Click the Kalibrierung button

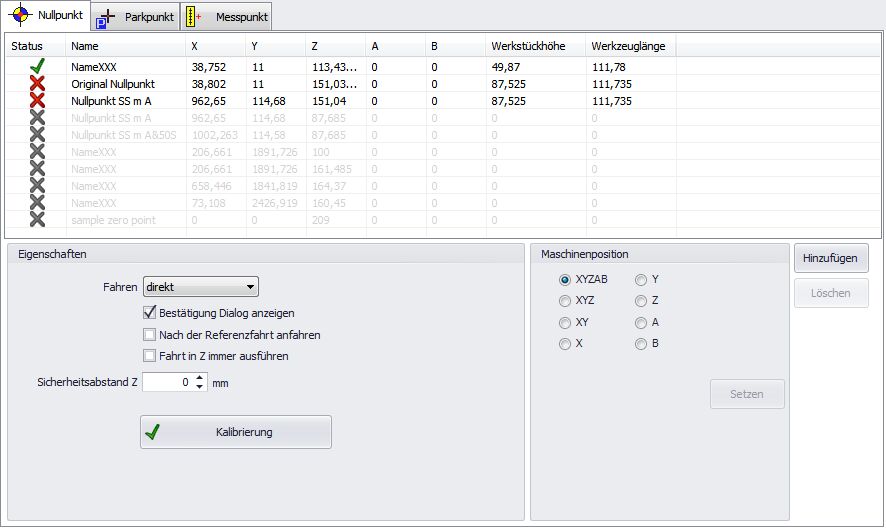point(235,432)
